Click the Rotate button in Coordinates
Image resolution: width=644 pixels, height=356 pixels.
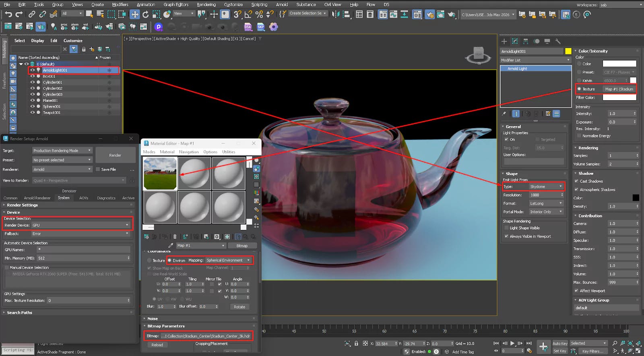tap(239, 307)
